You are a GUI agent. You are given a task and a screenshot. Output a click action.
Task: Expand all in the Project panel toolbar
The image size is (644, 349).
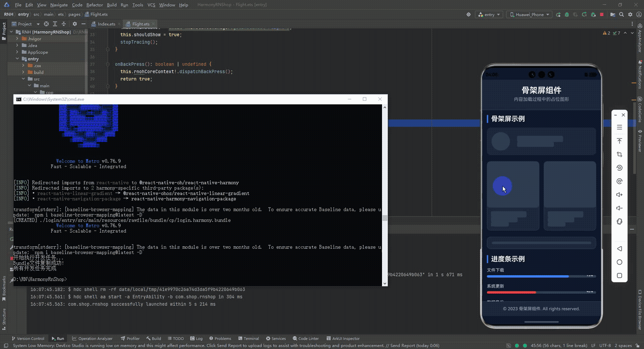tap(55, 24)
